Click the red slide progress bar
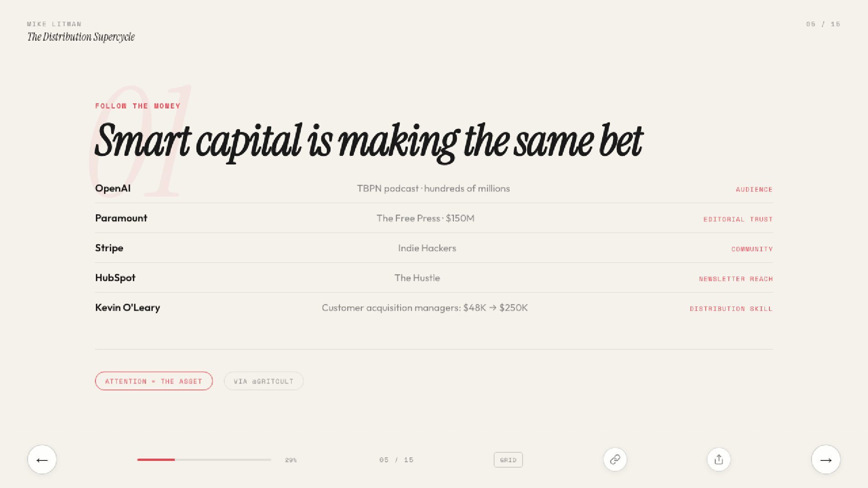The image size is (868, 488). tap(203, 460)
